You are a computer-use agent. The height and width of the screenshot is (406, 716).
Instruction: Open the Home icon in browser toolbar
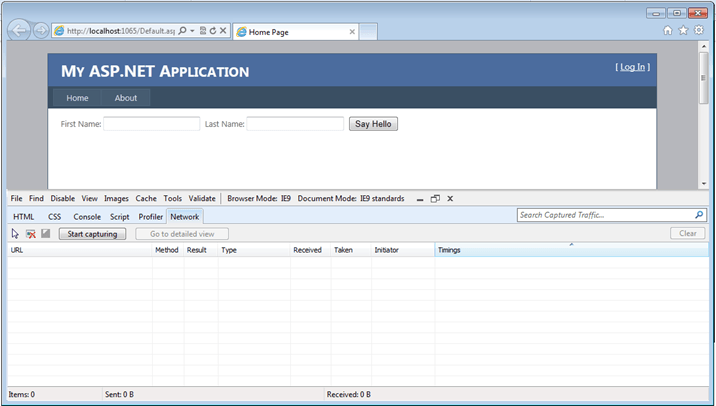(x=668, y=30)
